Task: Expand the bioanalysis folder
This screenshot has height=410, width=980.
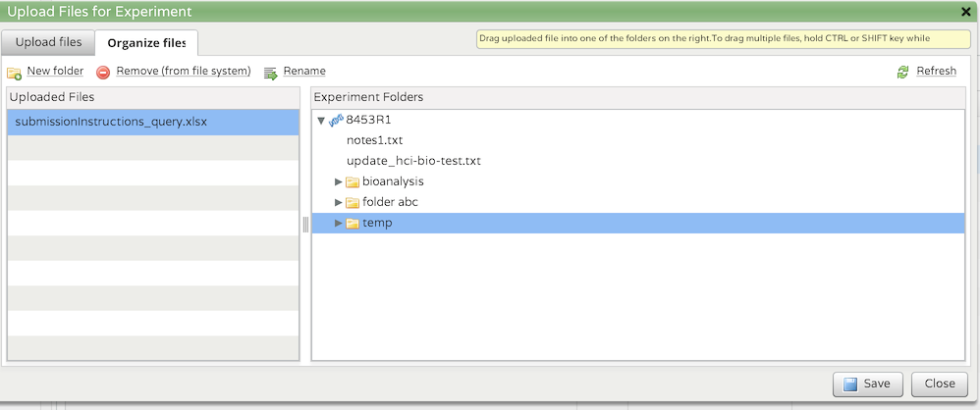Action: 339,182
